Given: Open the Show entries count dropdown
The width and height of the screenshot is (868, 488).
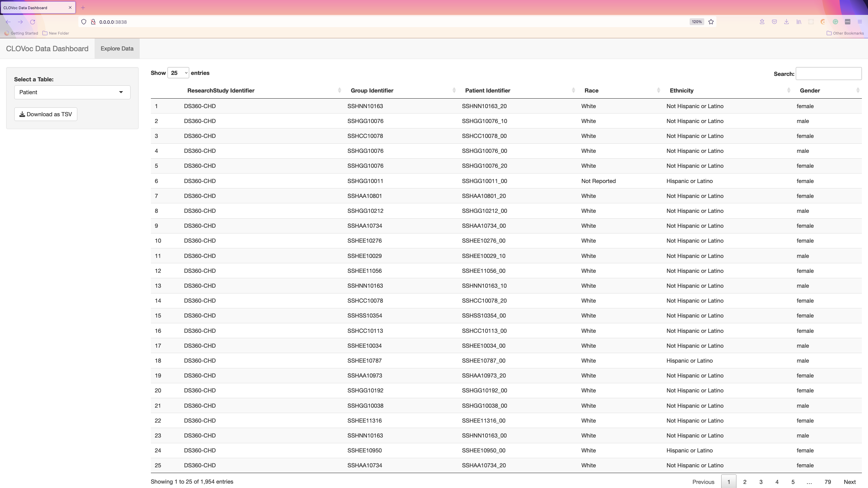Looking at the screenshot, I should [178, 73].
